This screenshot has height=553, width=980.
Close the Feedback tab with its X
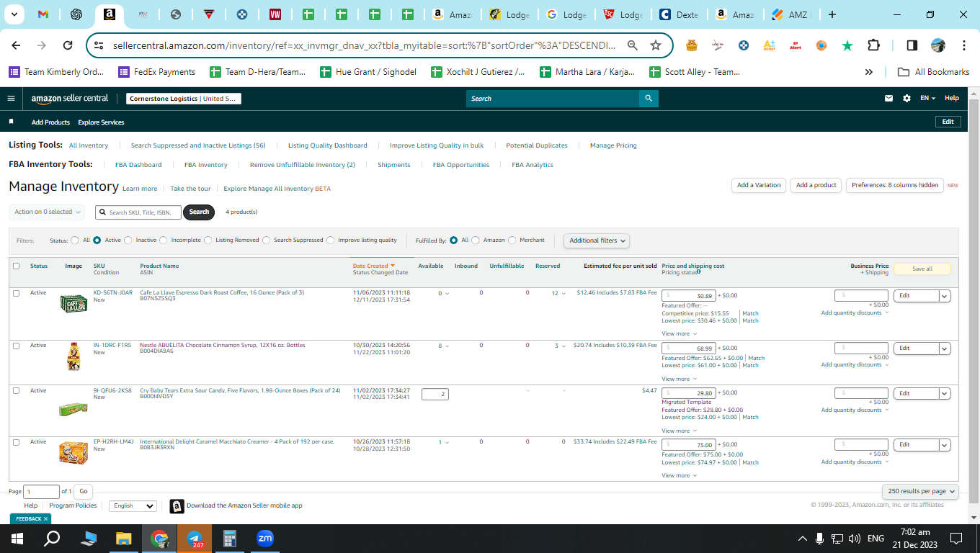(45, 518)
